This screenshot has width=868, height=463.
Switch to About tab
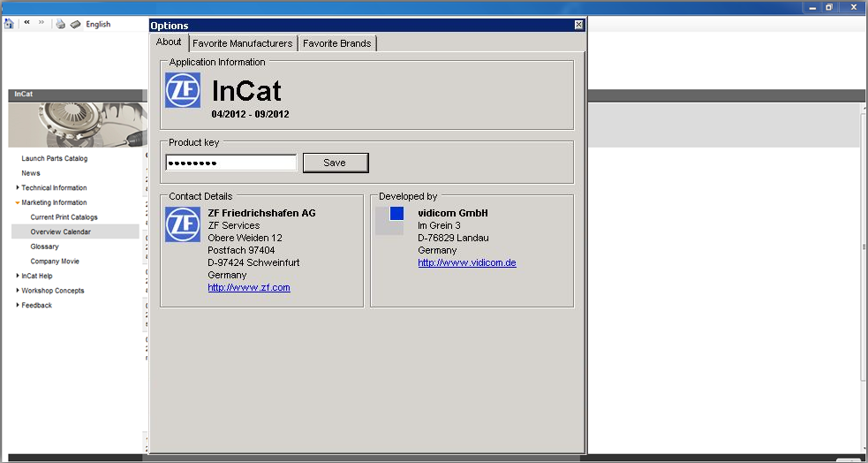169,42
